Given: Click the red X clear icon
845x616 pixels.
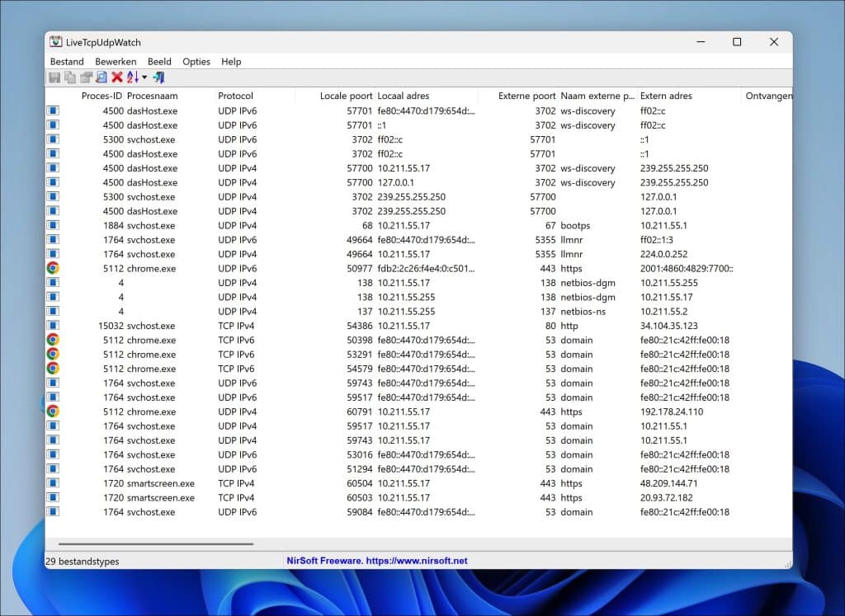Looking at the screenshot, I should [117, 78].
